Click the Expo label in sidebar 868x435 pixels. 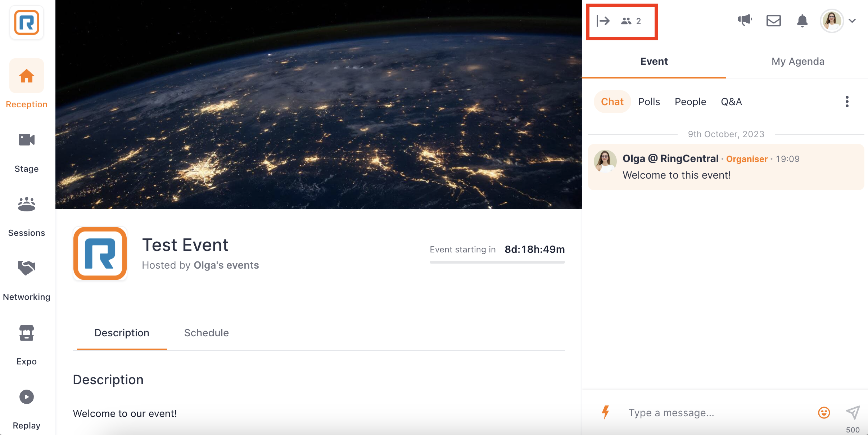tap(27, 362)
